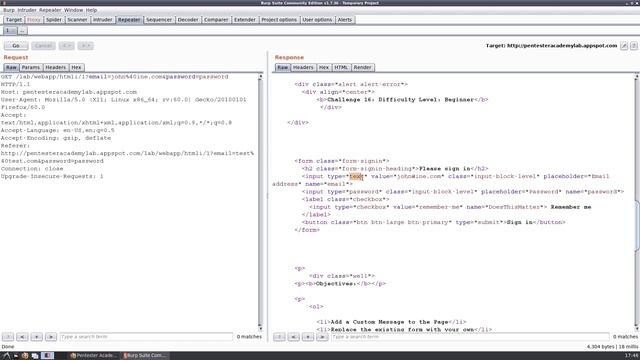Open the Help menu

(91, 10)
